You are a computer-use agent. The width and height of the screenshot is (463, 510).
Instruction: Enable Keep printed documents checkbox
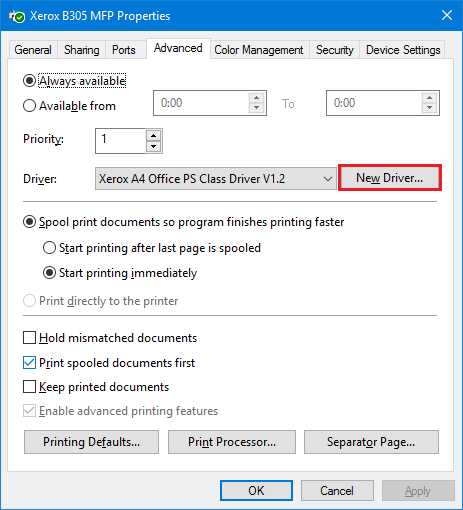click(x=29, y=387)
